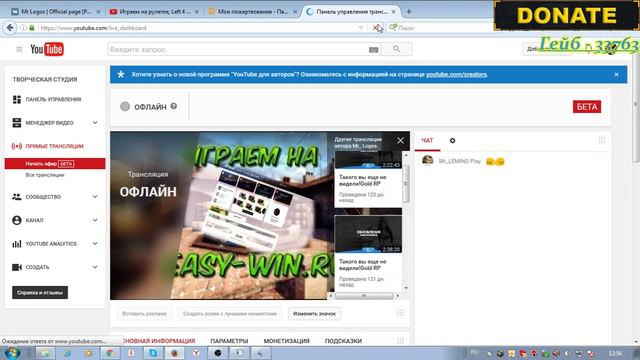Stop page loading with X button
Image resolution: width=640 pixels, height=360 pixels.
(376, 28)
